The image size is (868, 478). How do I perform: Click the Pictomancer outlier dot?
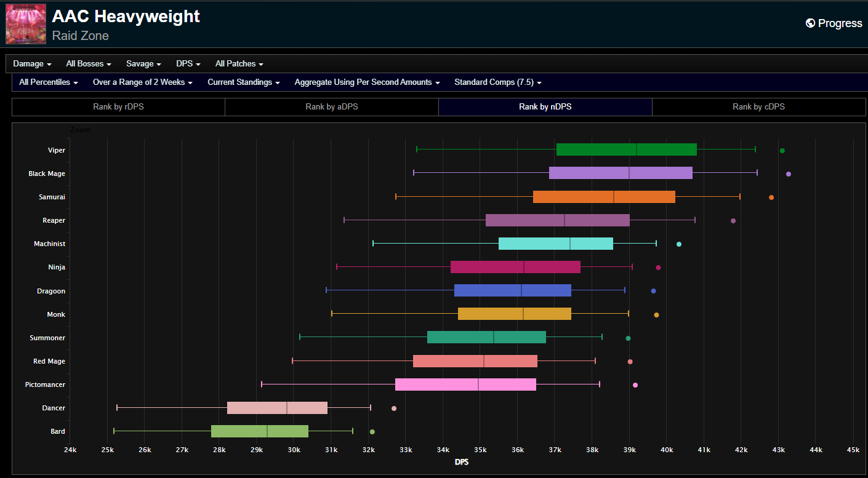[x=635, y=385]
